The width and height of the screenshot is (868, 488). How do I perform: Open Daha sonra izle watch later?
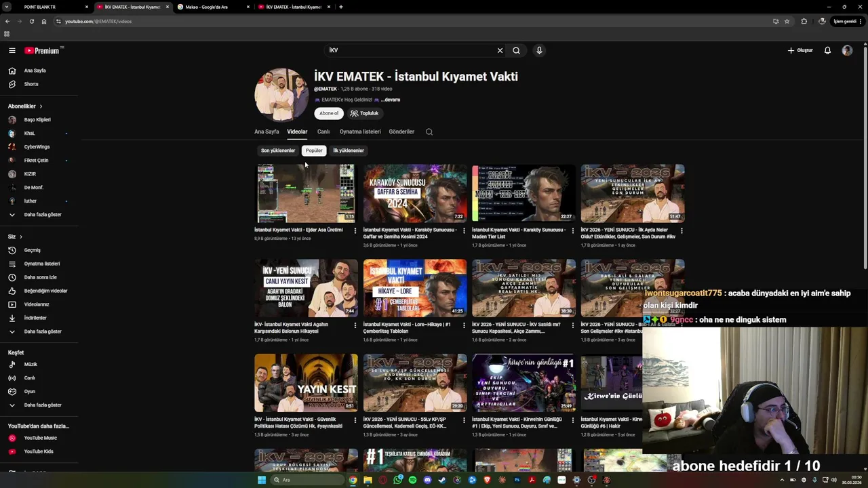pos(41,277)
